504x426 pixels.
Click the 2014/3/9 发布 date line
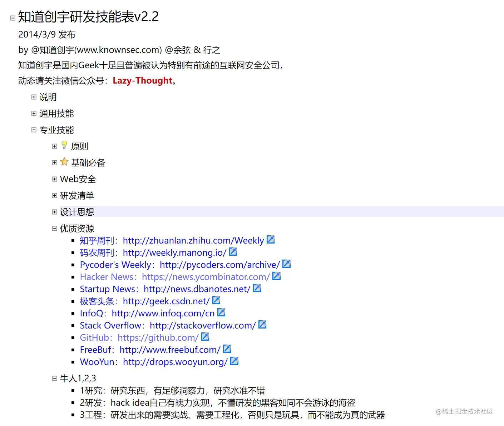click(x=47, y=35)
